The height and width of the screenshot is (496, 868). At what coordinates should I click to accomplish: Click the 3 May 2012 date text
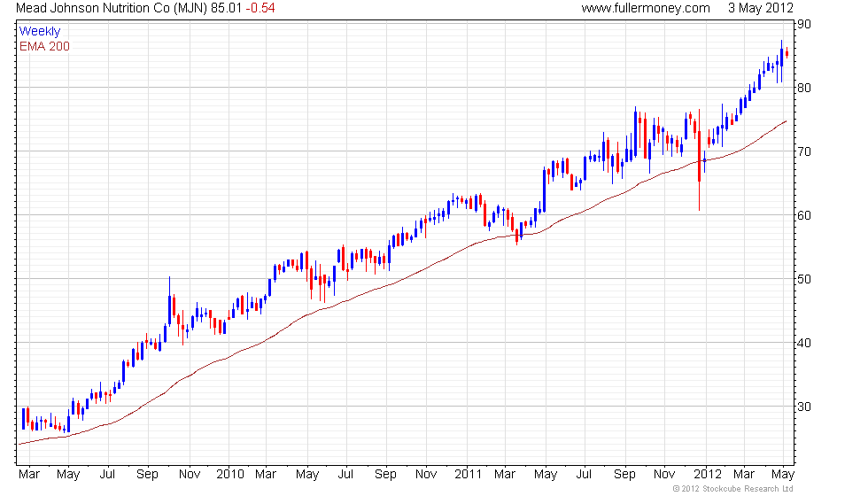761,8
